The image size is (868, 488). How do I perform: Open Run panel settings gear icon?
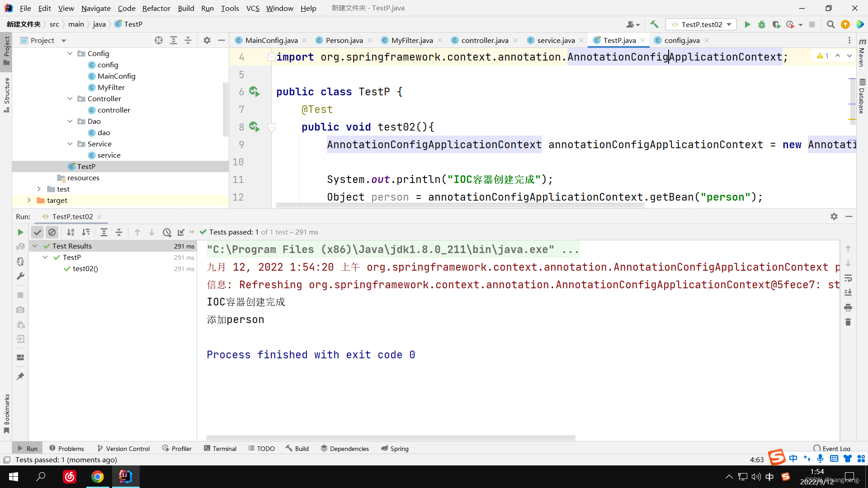coord(834,216)
